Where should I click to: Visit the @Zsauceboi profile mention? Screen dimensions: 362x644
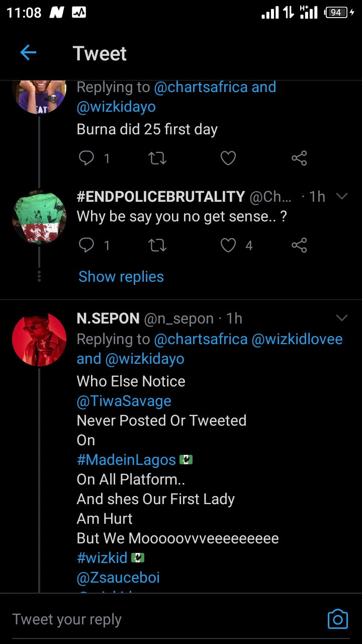pyautogui.click(x=118, y=578)
